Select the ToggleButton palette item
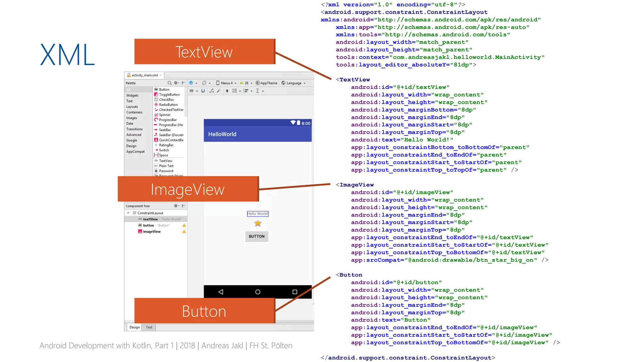644x362 pixels. click(x=169, y=95)
